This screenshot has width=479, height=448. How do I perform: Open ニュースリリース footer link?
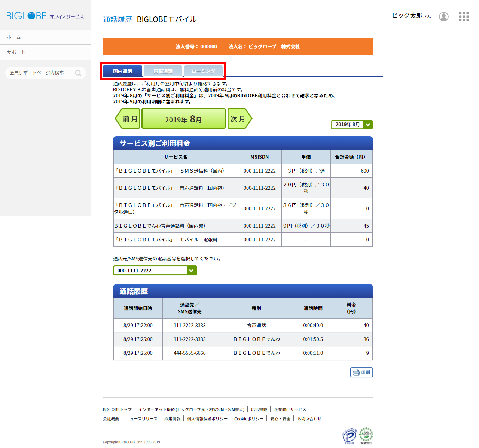click(x=141, y=419)
